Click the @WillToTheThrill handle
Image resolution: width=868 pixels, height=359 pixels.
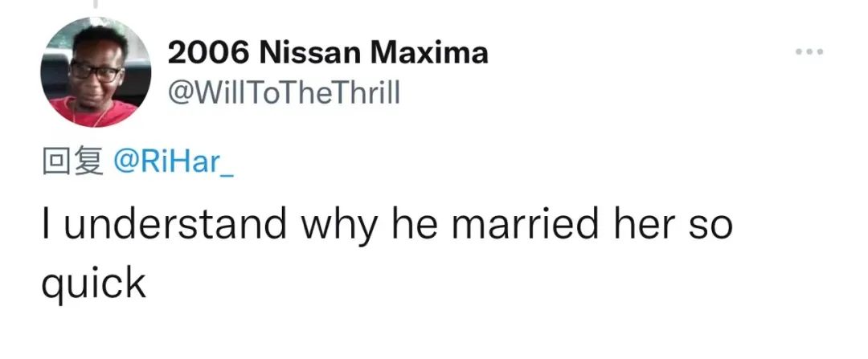coord(283,95)
